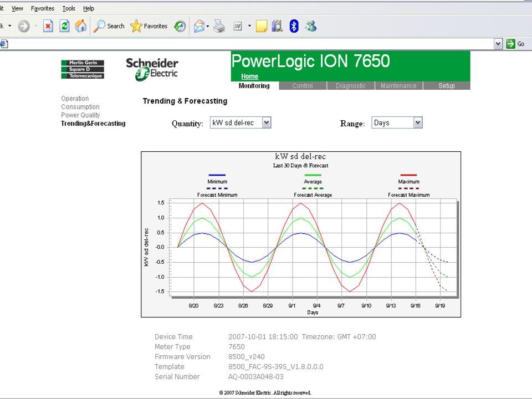Click the green Average legend line
532x399 pixels.
(313, 175)
